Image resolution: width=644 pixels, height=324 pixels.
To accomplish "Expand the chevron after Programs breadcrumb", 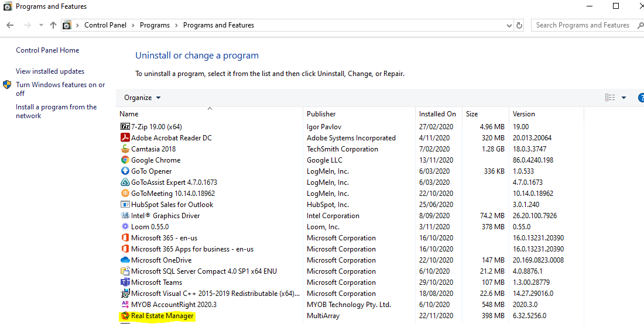I will point(176,25).
